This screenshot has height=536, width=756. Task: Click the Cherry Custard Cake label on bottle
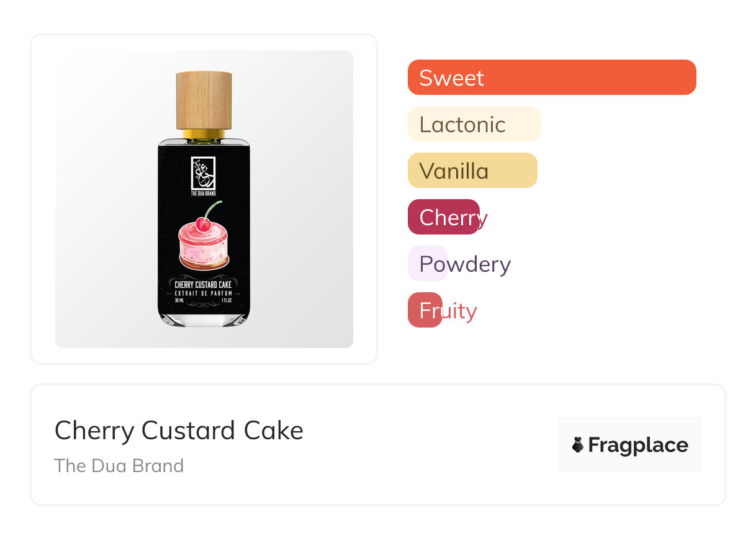(x=204, y=285)
